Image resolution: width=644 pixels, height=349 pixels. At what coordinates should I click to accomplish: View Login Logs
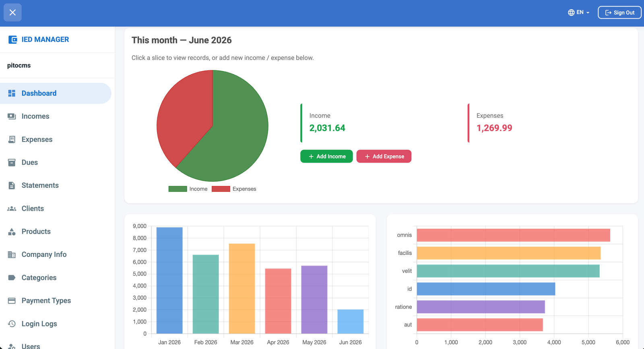tap(56, 324)
